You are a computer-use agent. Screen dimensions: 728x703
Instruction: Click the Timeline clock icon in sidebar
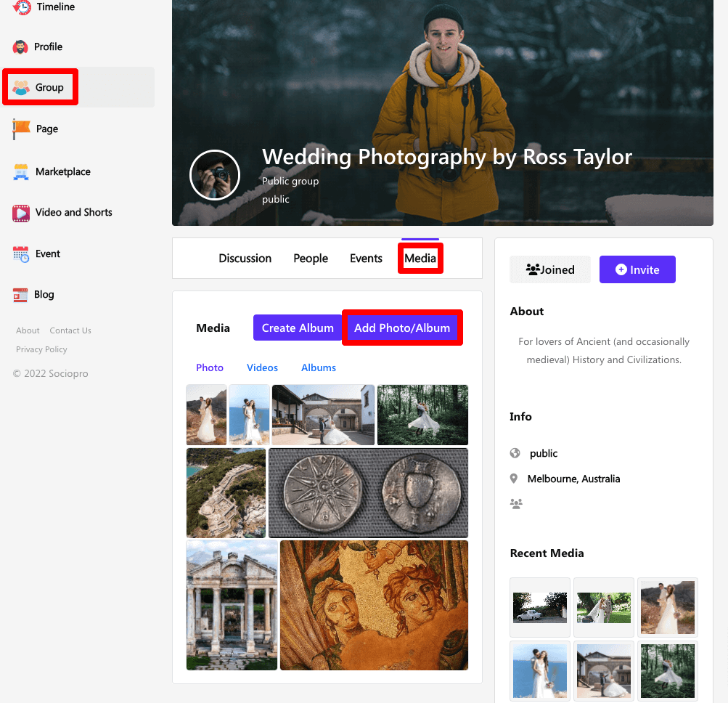click(22, 7)
